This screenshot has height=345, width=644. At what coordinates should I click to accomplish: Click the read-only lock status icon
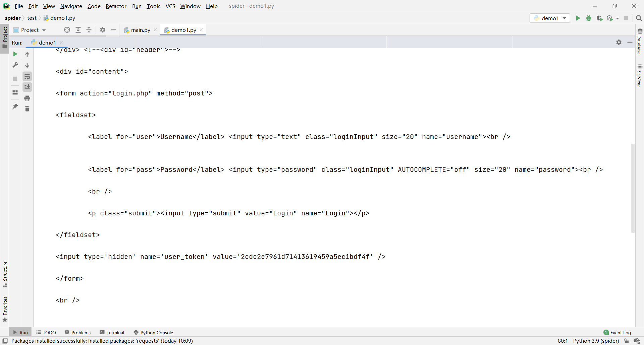(x=626, y=341)
